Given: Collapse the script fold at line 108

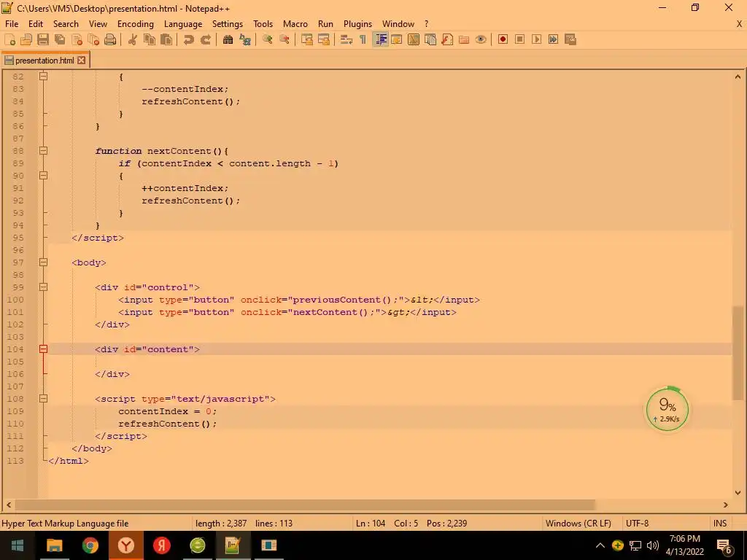Looking at the screenshot, I should click(x=43, y=399).
